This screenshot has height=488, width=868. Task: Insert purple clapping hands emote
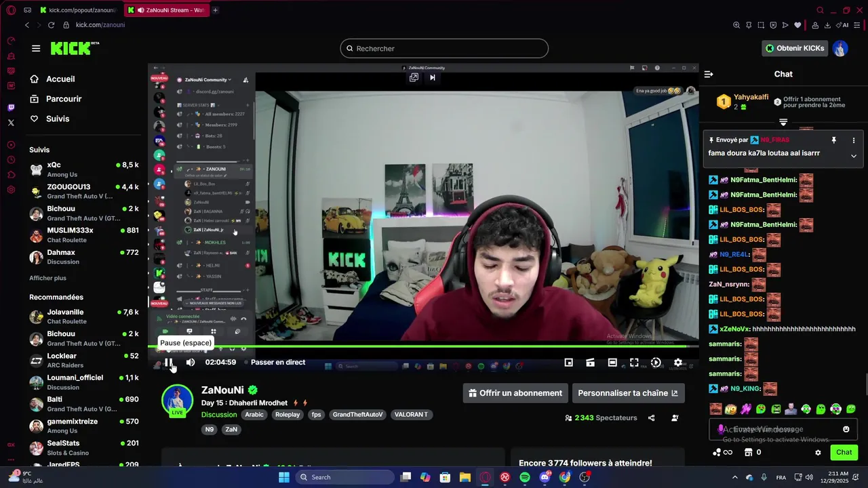(746, 409)
